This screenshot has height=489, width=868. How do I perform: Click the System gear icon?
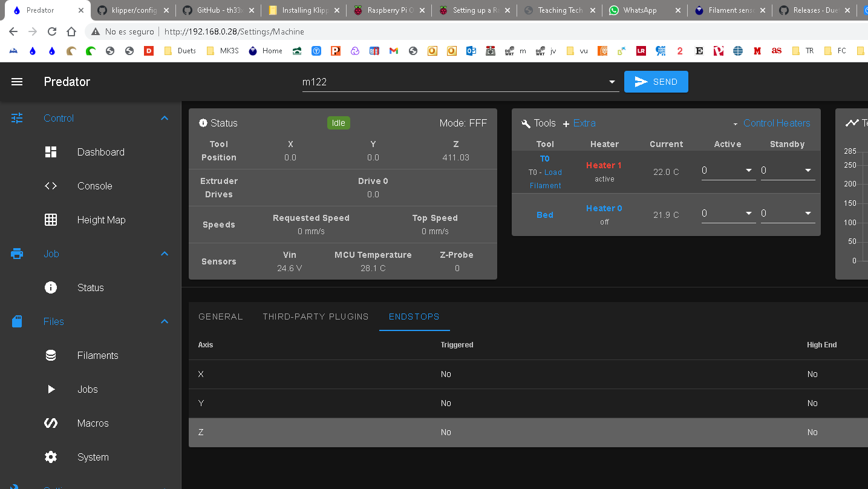(x=51, y=457)
